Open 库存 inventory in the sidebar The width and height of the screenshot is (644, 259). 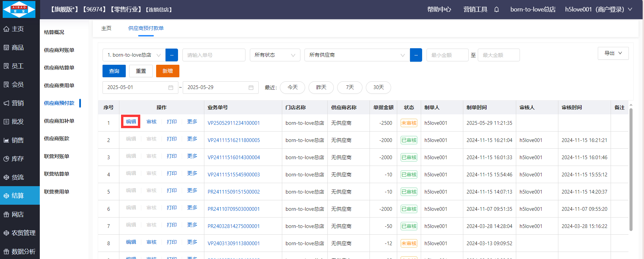[18, 159]
